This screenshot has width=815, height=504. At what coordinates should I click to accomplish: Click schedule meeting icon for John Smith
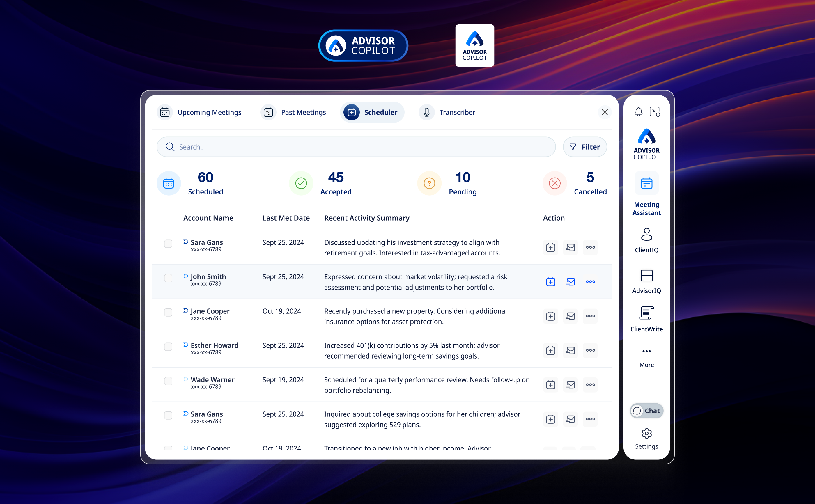[x=550, y=282]
